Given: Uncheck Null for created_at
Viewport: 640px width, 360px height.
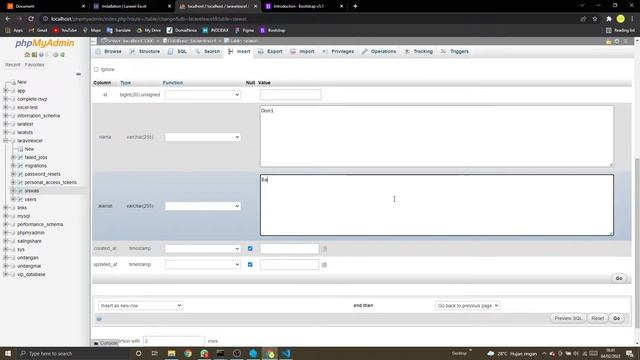Looking at the screenshot, I should [250, 249].
